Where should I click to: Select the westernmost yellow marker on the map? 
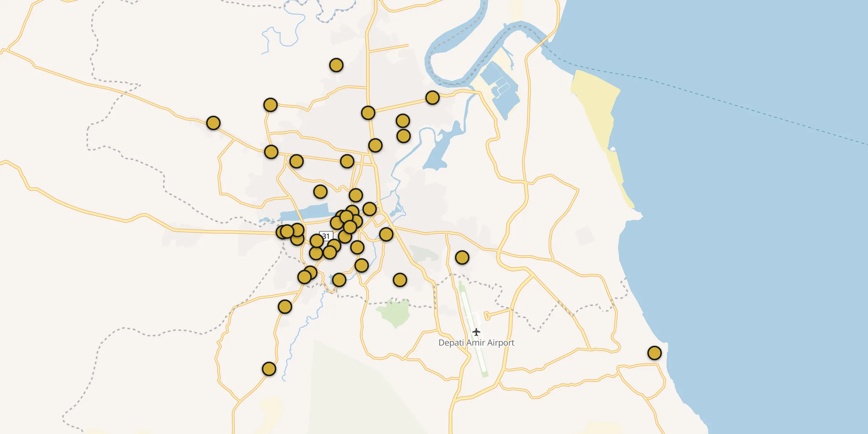point(213,123)
